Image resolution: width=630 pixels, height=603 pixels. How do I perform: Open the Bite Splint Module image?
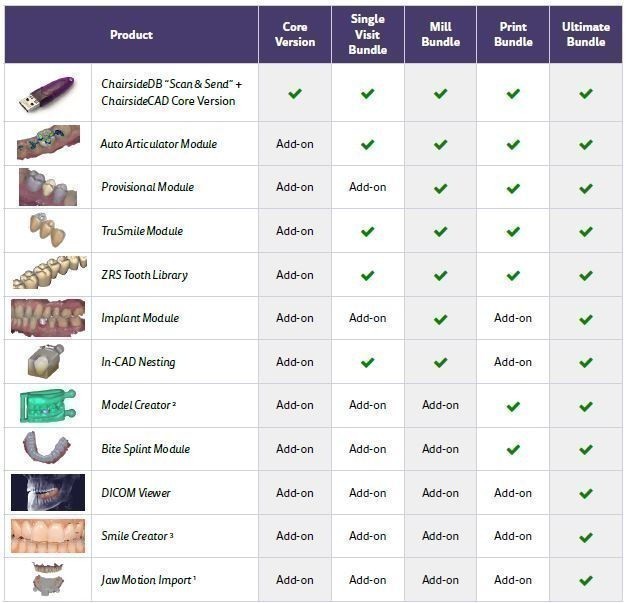click(47, 448)
